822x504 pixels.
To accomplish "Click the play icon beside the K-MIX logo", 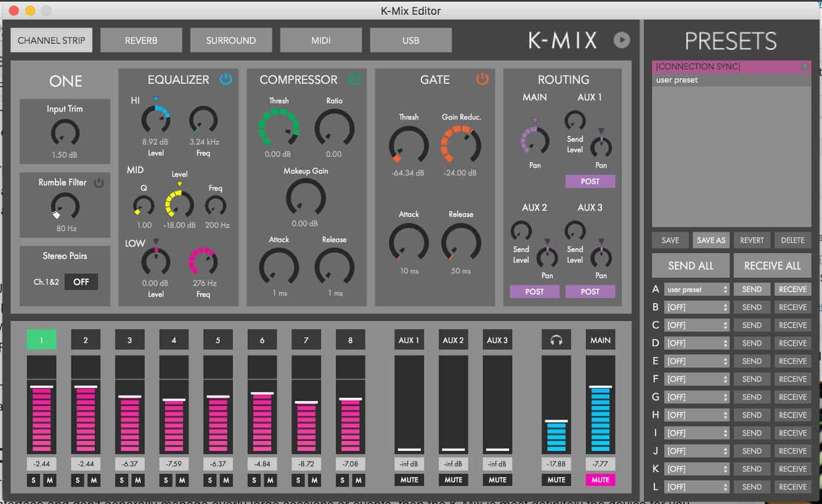I will [621, 40].
